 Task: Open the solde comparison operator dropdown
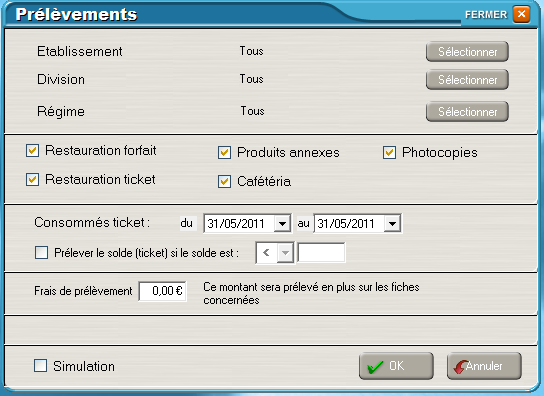point(285,253)
